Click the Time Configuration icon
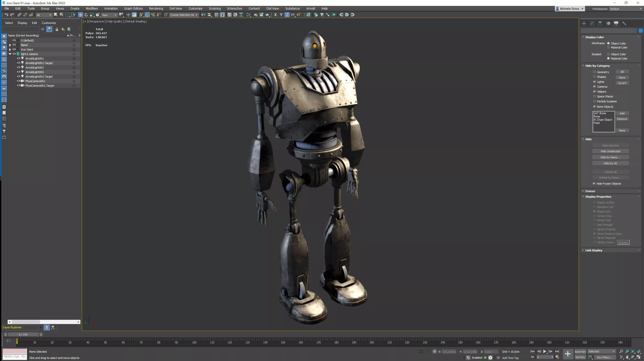The width and height of the screenshot is (644, 361). point(557,357)
